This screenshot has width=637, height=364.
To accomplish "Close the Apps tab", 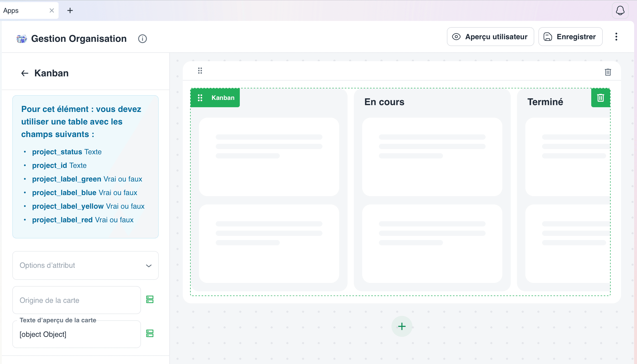I will point(52,10).
